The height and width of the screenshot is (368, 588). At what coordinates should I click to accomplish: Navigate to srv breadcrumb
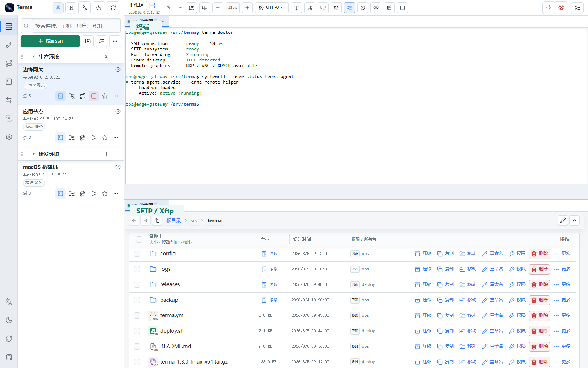click(194, 221)
